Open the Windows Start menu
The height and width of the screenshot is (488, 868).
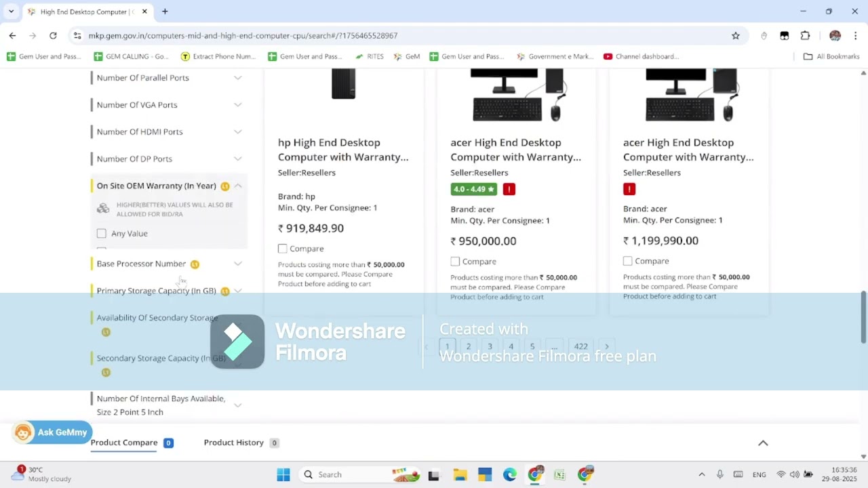click(283, 474)
